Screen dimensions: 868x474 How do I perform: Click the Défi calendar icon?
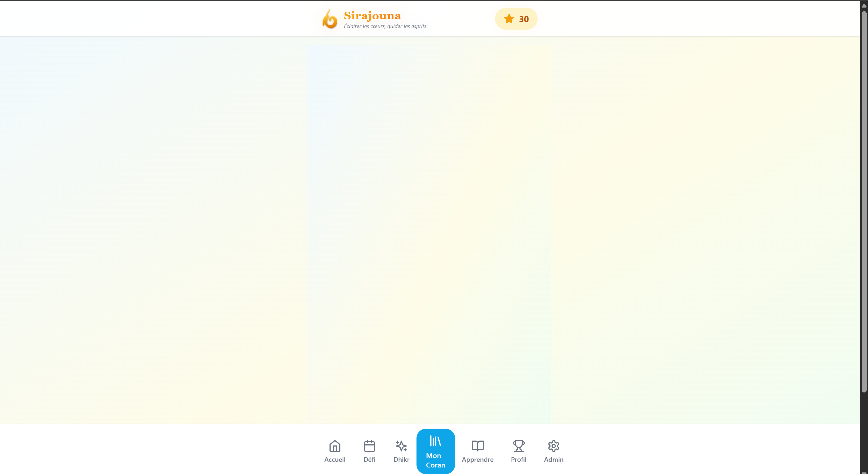[x=369, y=446]
